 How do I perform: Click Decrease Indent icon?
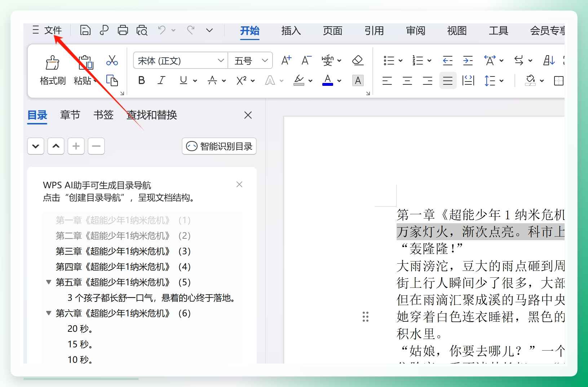448,60
